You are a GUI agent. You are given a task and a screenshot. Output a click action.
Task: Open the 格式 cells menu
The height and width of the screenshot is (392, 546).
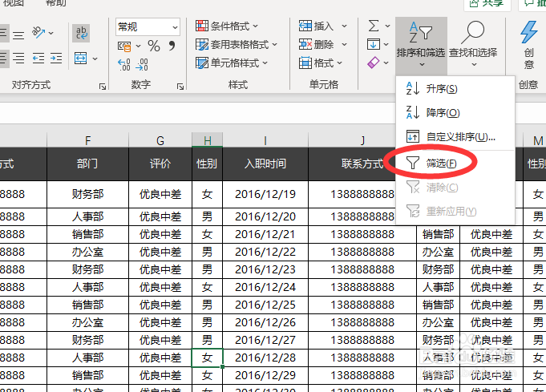coord(321,63)
